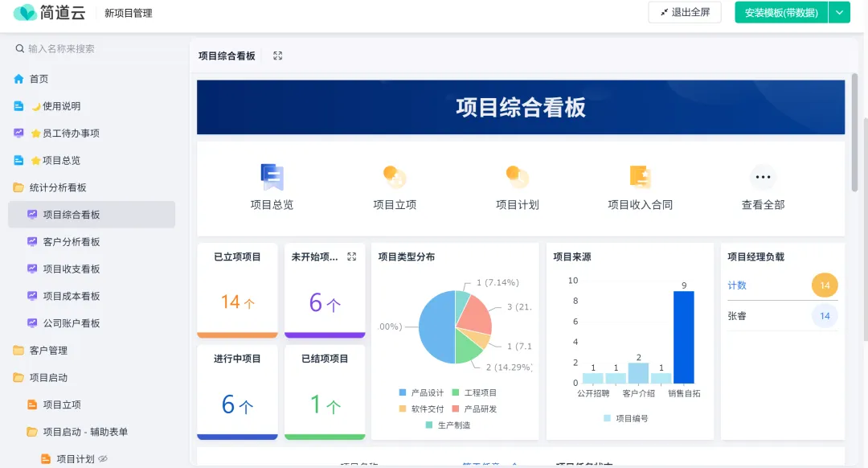Open 客户分析看板 in the sidebar

[x=92, y=241]
